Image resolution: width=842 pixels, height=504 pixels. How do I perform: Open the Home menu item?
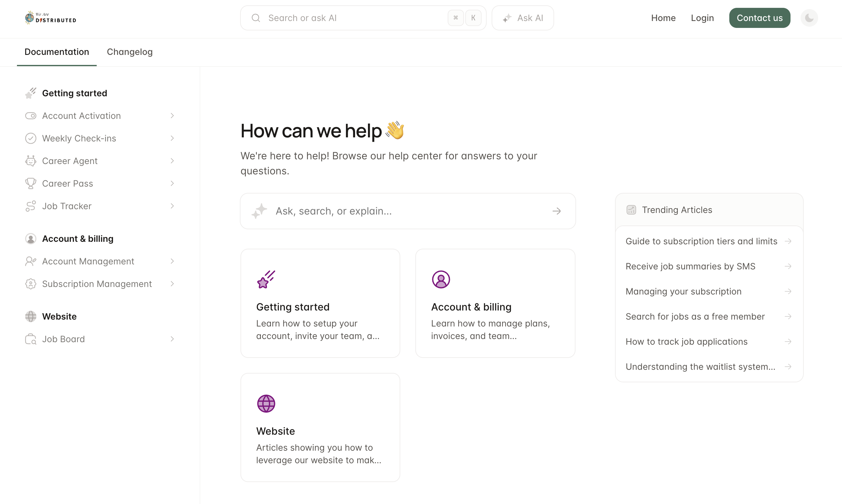(663, 18)
